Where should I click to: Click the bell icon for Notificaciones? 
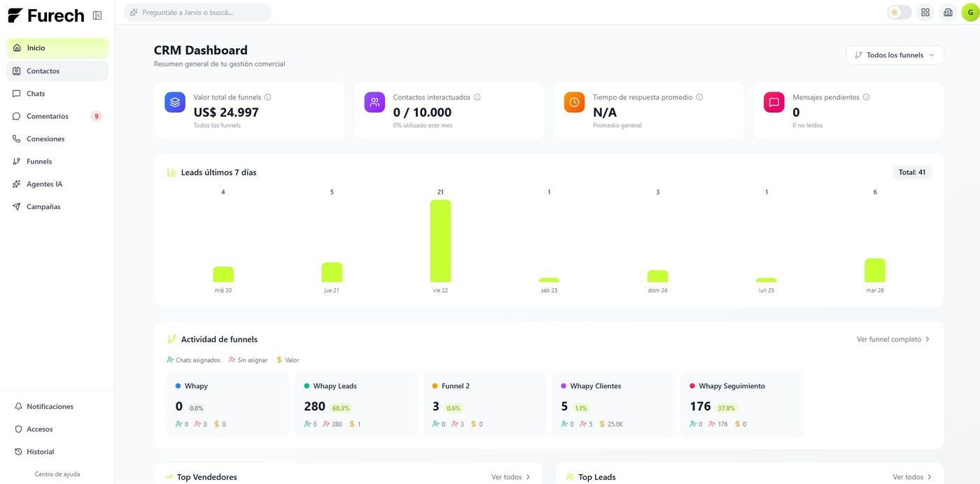[x=18, y=406]
